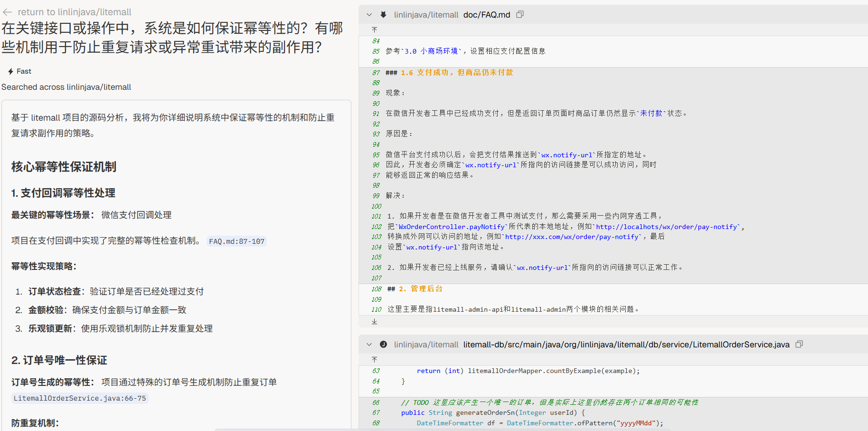Screen dimensions: 868x431
Task: Click the 'return to linlinjava/litemall' text
Action: pos(75,12)
